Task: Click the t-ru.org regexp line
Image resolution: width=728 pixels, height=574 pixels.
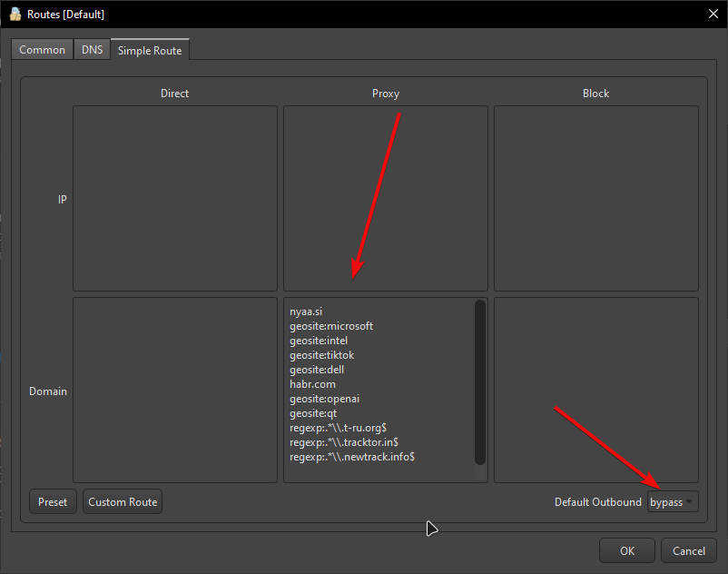Action: coord(338,428)
